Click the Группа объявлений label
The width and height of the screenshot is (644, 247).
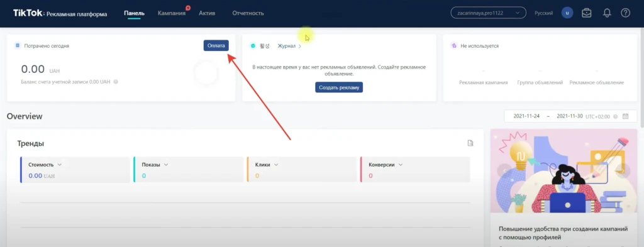pos(540,82)
